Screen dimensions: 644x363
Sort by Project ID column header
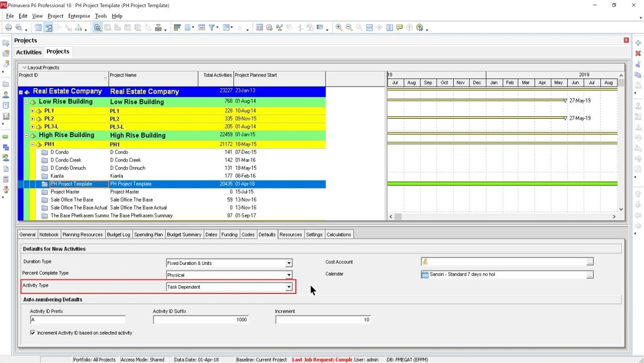coord(63,79)
